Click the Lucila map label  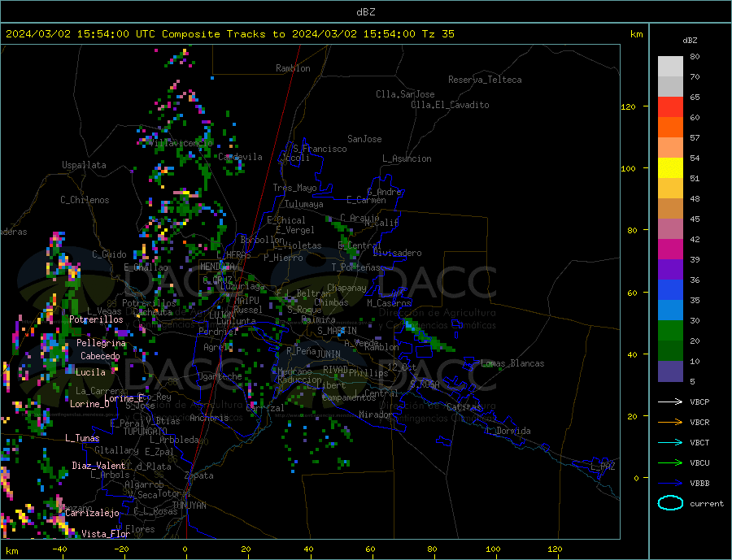[90, 372]
